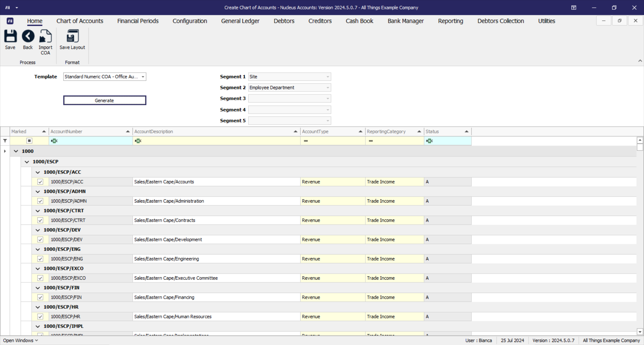644x345 pixels.
Task: Toggle the Marked filter row checkbox
Action: coord(29,141)
